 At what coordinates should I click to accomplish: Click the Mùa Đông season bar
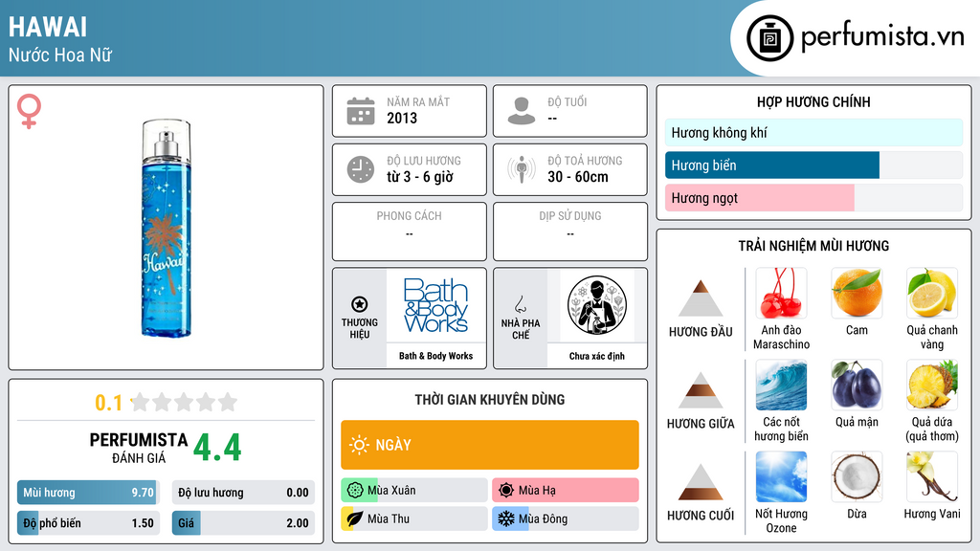[565, 518]
